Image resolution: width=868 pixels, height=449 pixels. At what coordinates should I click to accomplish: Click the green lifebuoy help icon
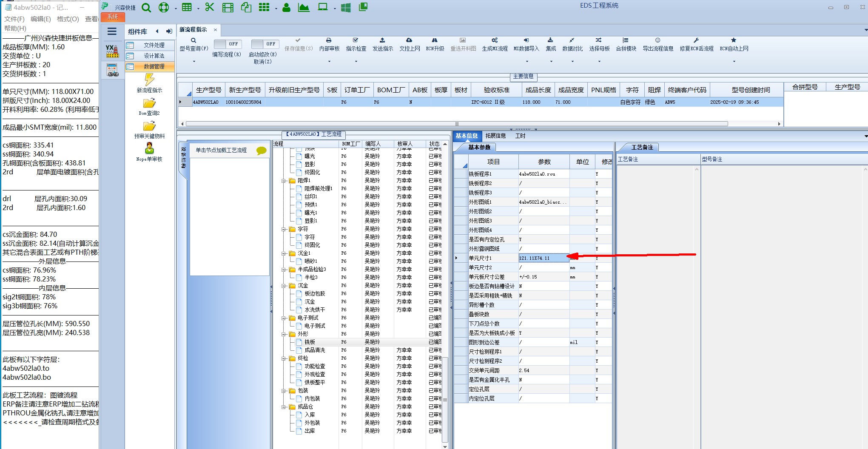tap(164, 8)
